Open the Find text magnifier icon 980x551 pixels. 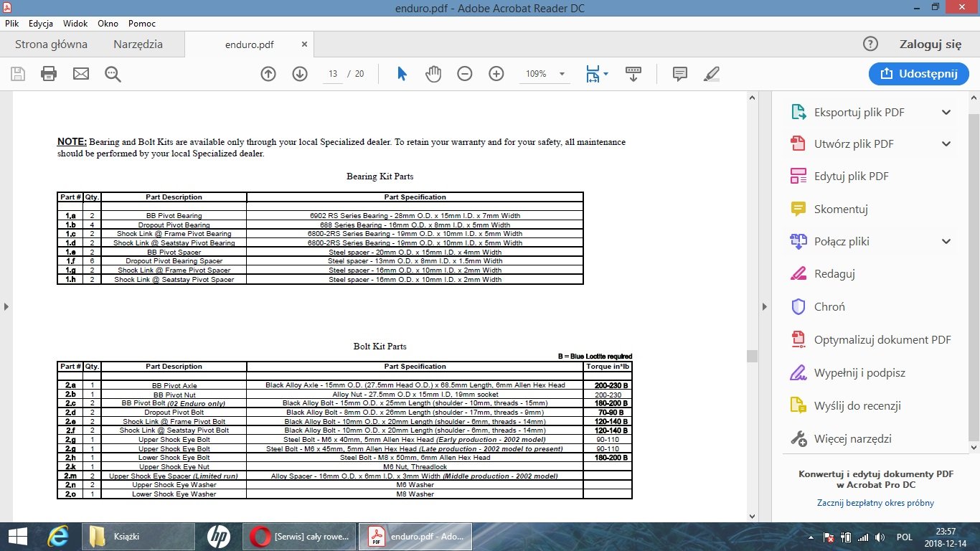113,73
